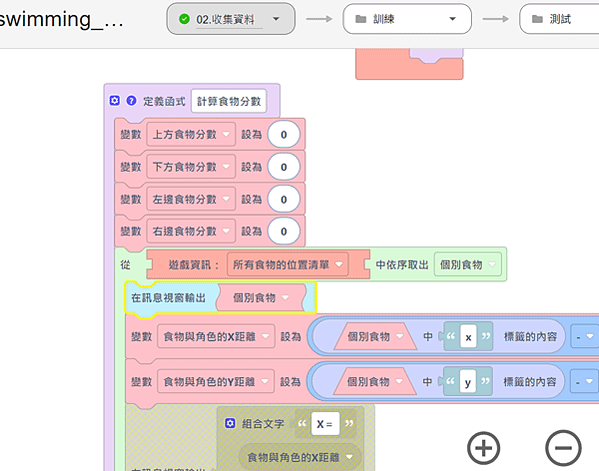
Task: Open 組合文字 block gear icon
Action: 230,423
